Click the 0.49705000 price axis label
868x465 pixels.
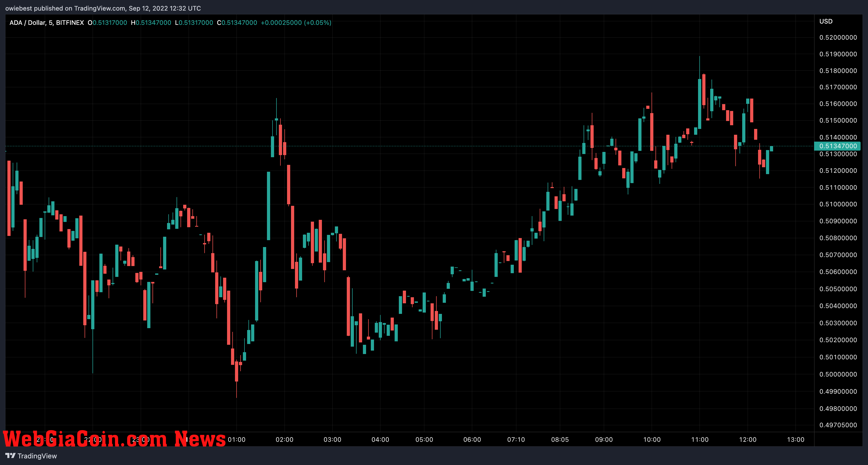coord(838,425)
